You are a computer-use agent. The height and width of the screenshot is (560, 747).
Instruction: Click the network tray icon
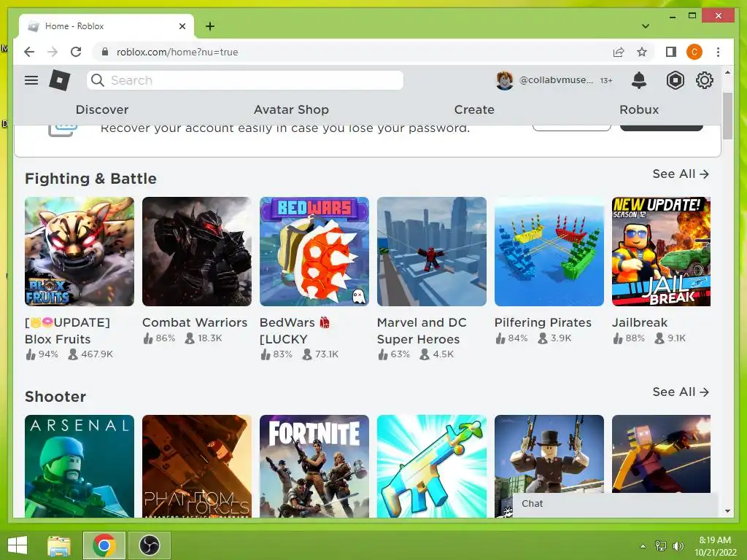661,545
